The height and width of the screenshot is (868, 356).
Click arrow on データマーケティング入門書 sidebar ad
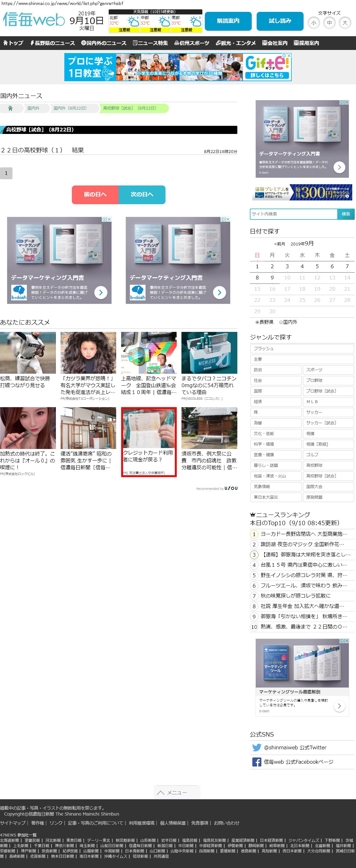pos(339,167)
